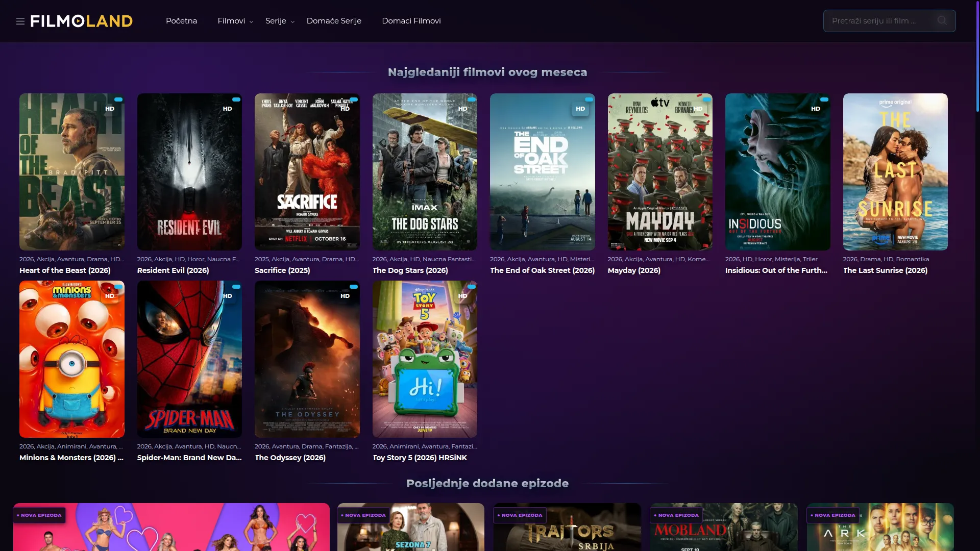Expand the Filmovi dropdown arrow

(251, 22)
